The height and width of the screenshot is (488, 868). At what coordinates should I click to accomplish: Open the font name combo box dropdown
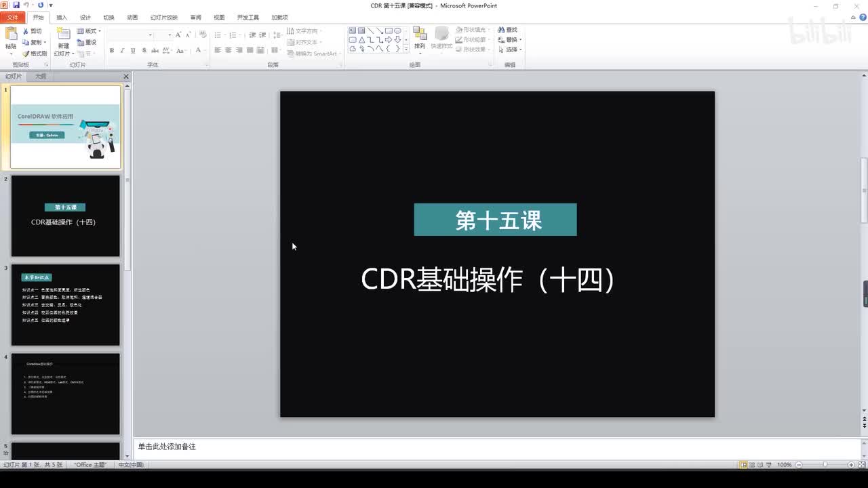[x=151, y=35]
